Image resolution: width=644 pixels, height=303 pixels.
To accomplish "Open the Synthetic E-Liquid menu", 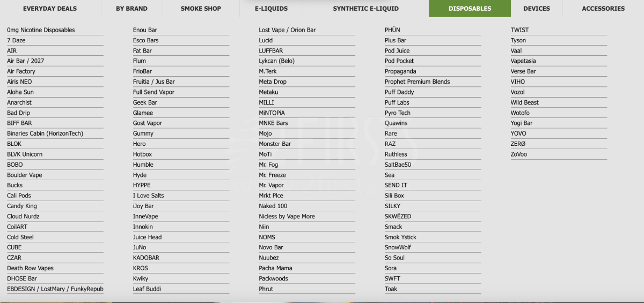I will click(x=365, y=9).
